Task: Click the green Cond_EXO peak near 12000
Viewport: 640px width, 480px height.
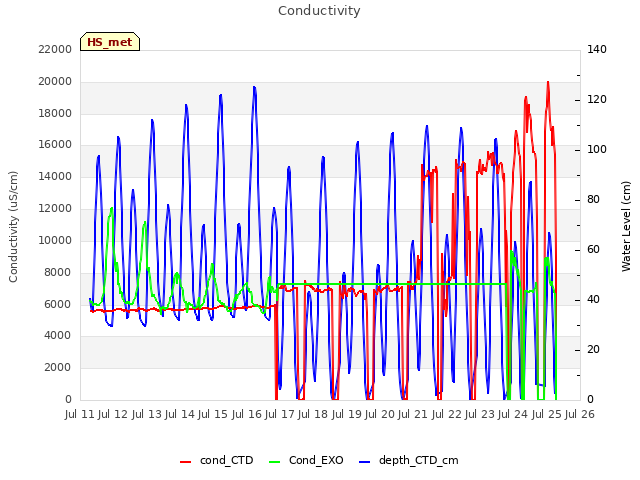Action: 111,209
